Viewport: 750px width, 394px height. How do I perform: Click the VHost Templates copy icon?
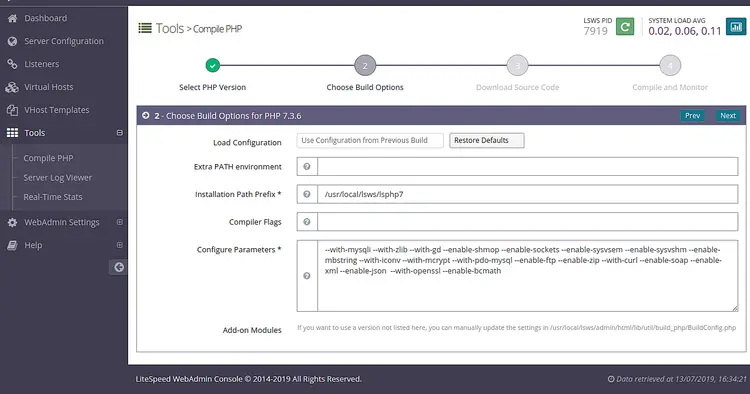pos(12,110)
